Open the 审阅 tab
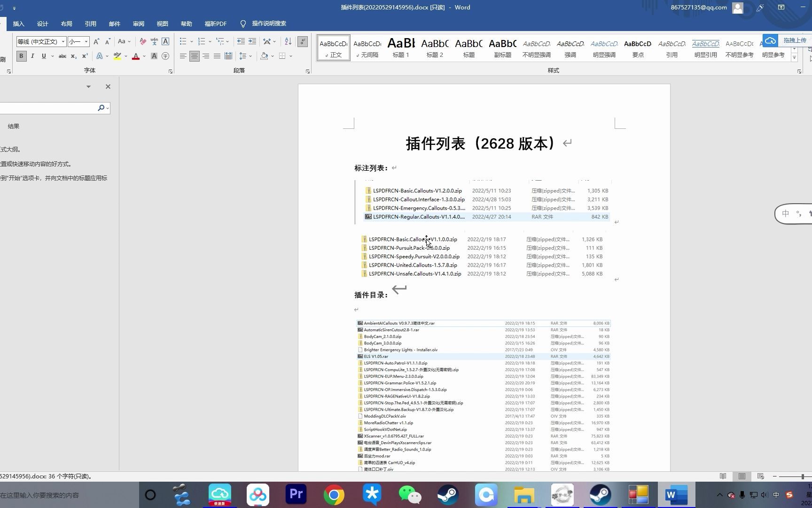 [139, 24]
